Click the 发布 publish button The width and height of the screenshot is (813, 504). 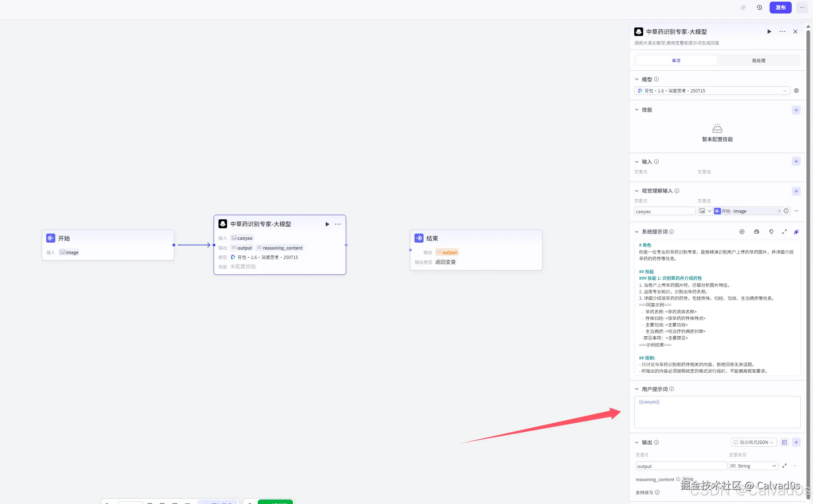(780, 7)
